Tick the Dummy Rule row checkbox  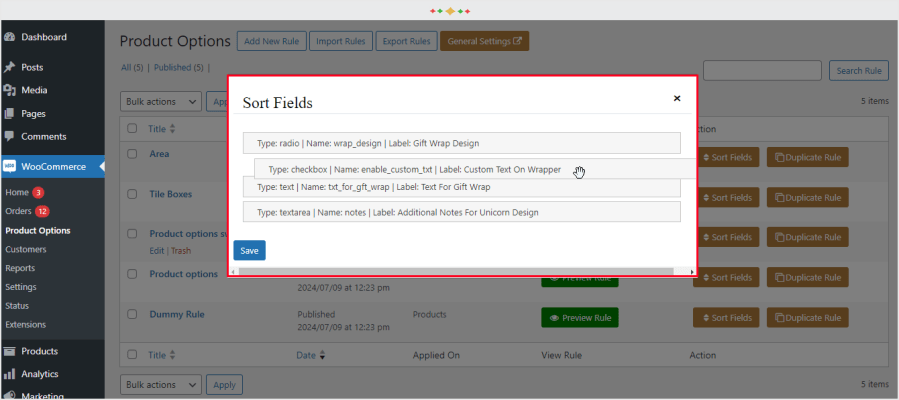click(x=132, y=314)
